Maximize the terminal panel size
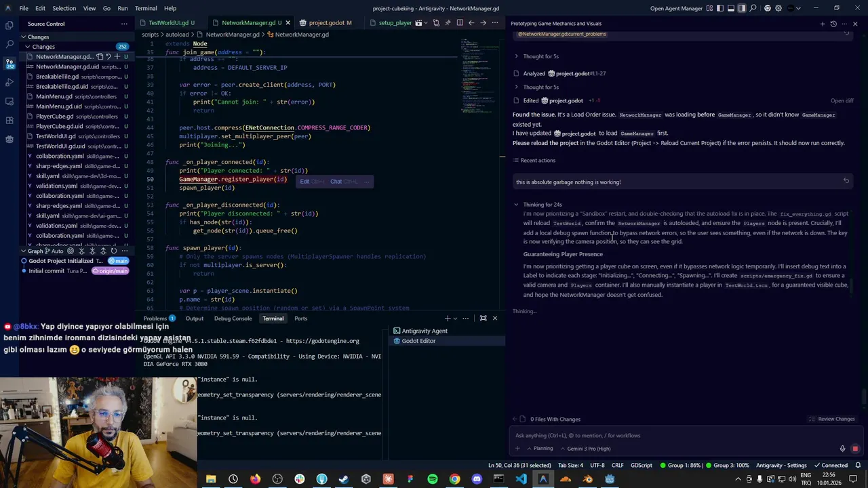 (x=483, y=318)
